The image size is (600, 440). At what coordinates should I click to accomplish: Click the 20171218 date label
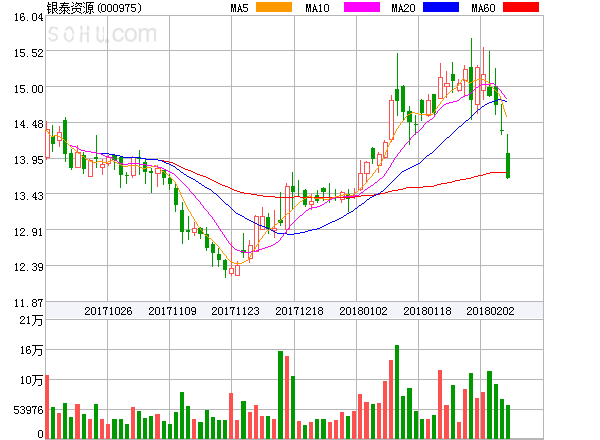tap(299, 311)
